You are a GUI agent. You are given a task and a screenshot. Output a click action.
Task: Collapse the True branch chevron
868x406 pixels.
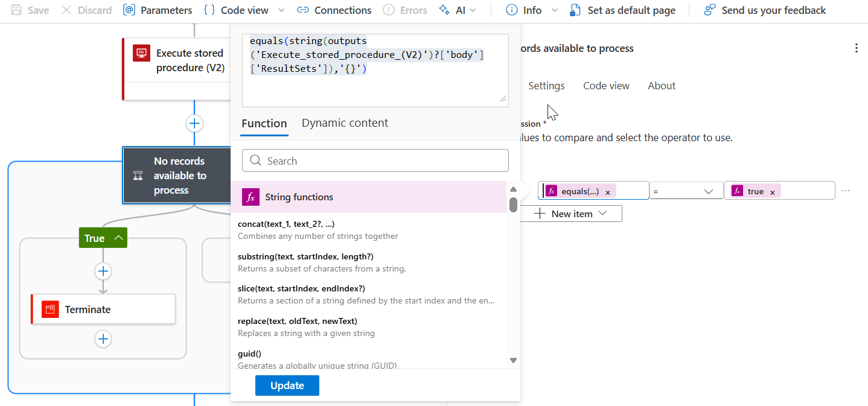(x=119, y=238)
